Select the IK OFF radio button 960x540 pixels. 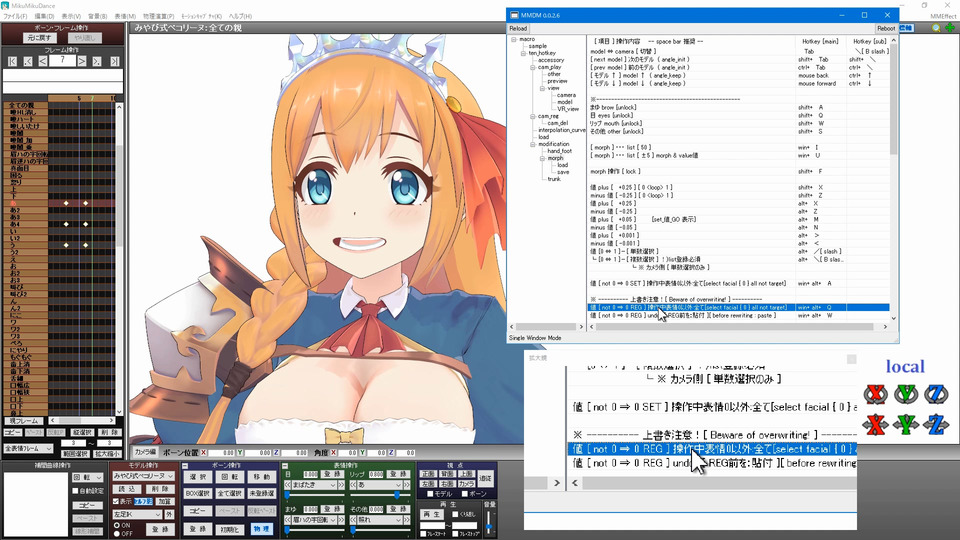click(x=117, y=534)
